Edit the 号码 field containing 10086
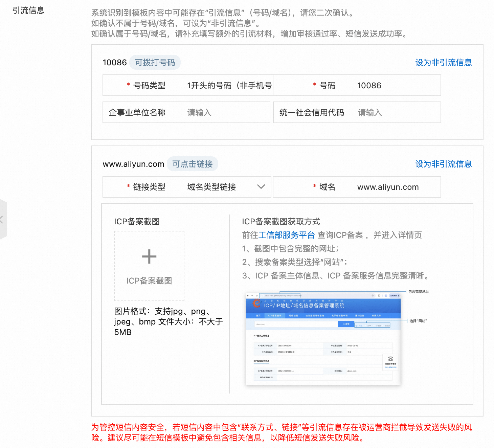The height and width of the screenshot is (448, 494). coord(357,85)
